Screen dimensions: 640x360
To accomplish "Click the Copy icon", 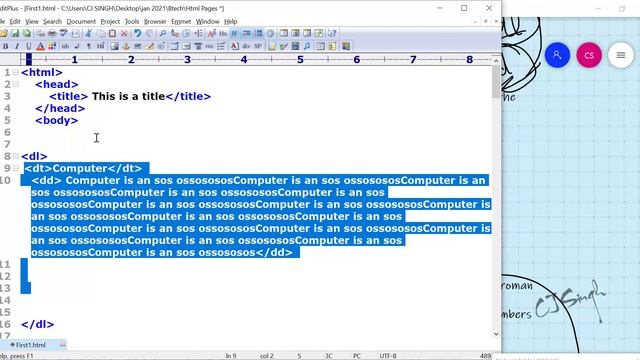I will (100, 33).
